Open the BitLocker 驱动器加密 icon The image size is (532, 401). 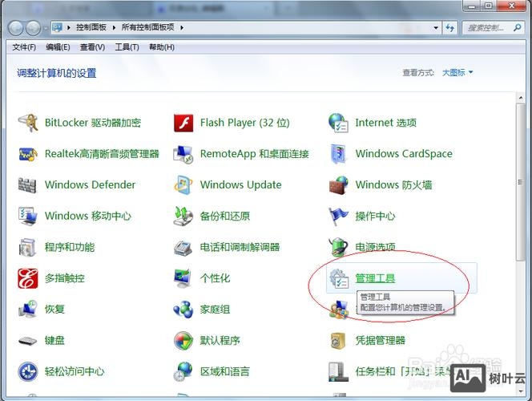pyautogui.click(x=28, y=123)
